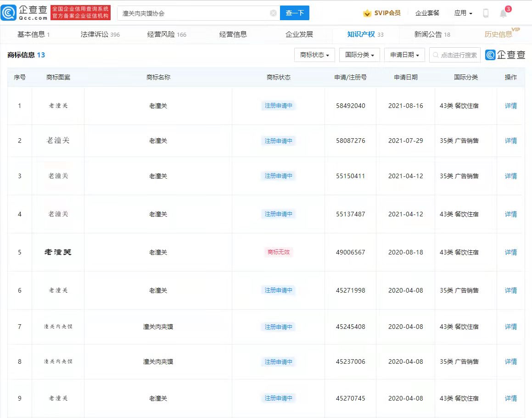Open 详情 for trademark 45271998
The height and width of the screenshot is (418, 532).
point(510,290)
